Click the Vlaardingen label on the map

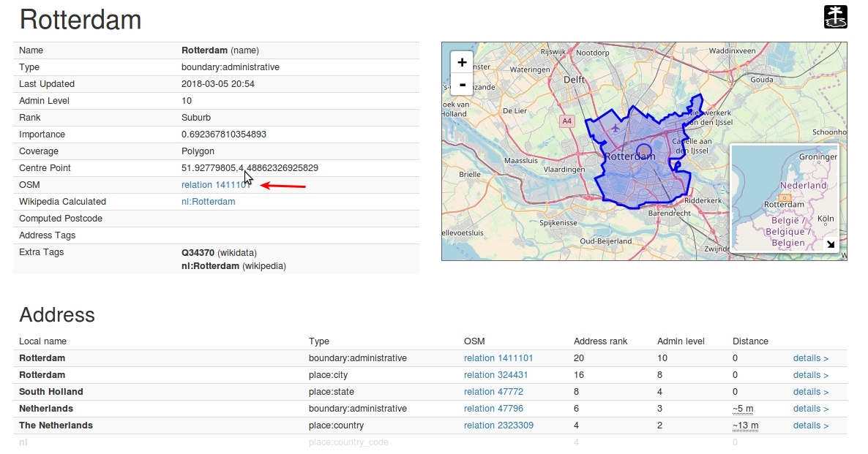click(x=564, y=169)
